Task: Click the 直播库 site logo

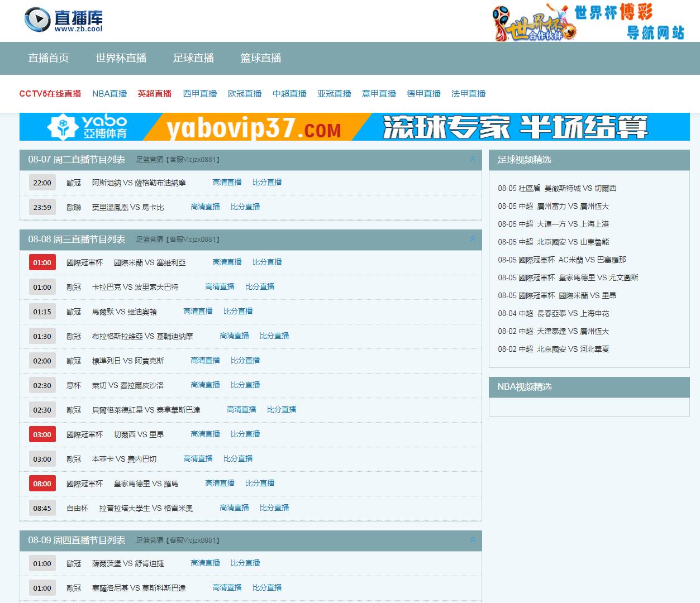Action: click(64, 20)
